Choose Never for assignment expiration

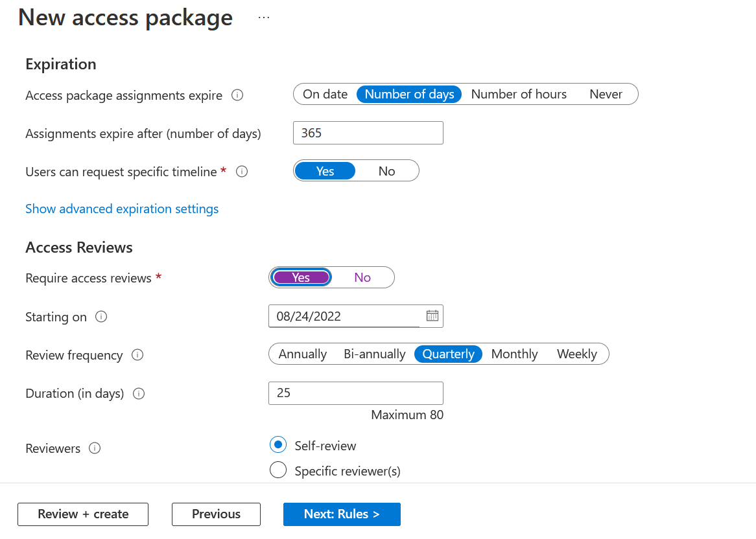(606, 94)
